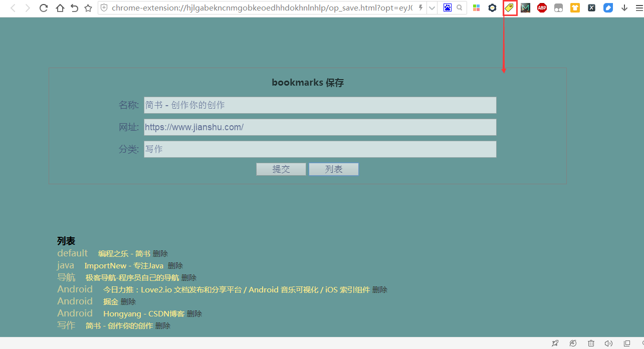The width and height of the screenshot is (644, 349).
Task: Click the blue pen note extension icon
Action: 608,8
